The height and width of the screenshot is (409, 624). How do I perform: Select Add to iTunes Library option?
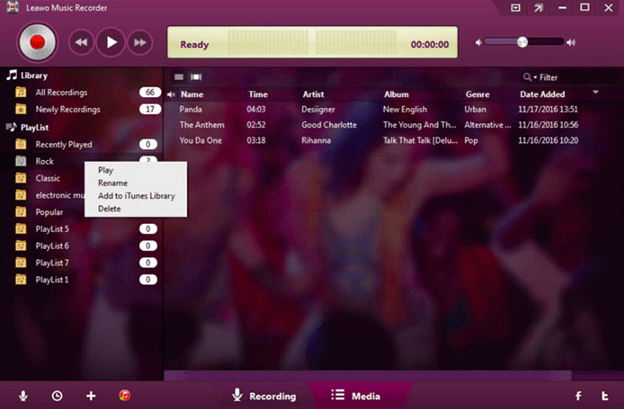pyautogui.click(x=136, y=196)
